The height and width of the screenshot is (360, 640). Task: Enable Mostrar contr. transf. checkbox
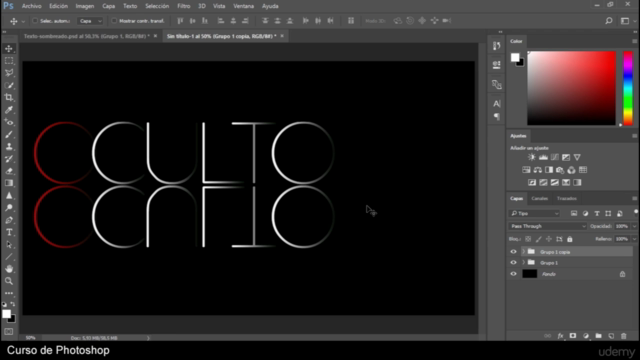click(x=114, y=21)
